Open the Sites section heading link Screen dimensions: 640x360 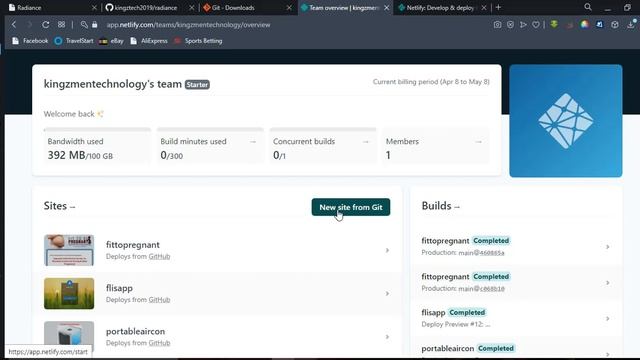[x=59, y=206]
